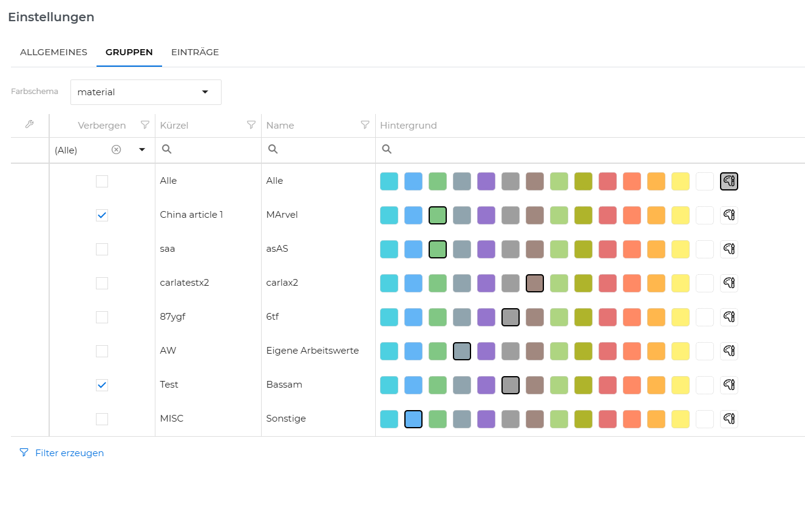This screenshot has width=805, height=532.
Task: Pick purple swatch in saa row
Action: [x=486, y=249]
